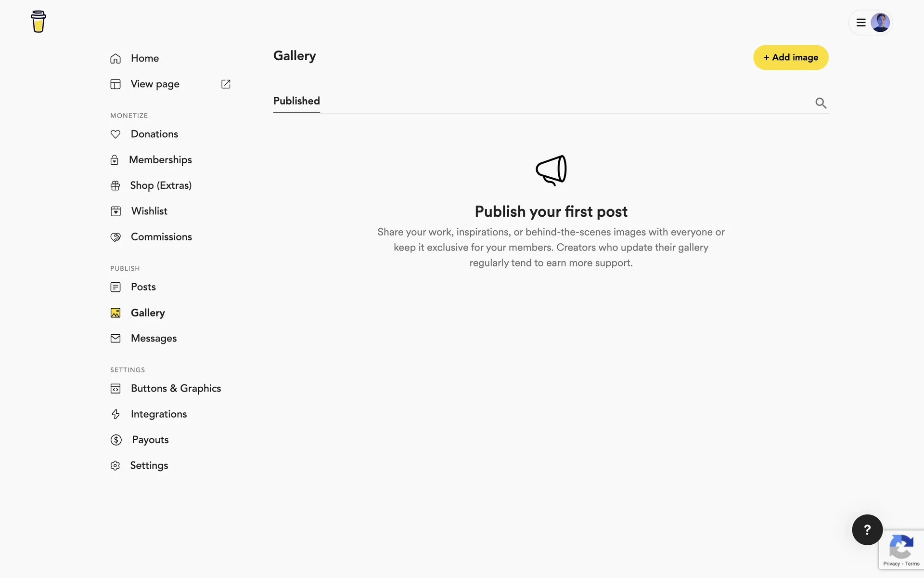
Task: Click the Integrations lightning bolt icon
Action: (x=115, y=414)
